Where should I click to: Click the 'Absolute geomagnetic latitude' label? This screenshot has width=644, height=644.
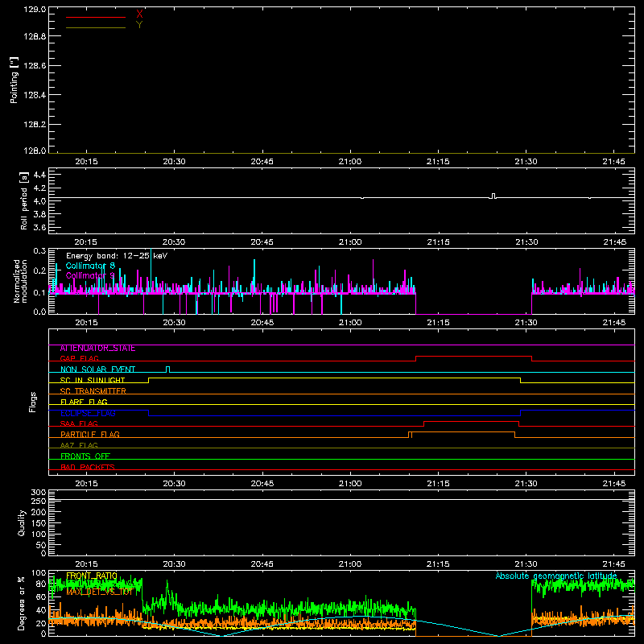(x=556, y=576)
